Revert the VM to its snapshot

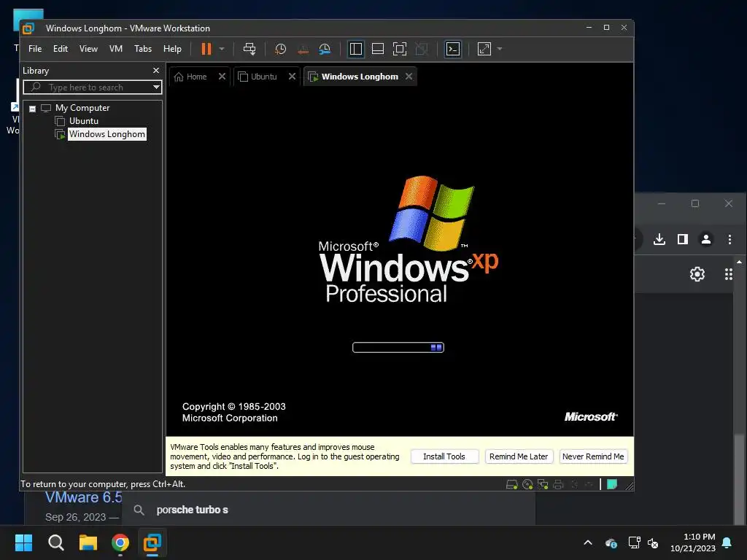click(303, 49)
